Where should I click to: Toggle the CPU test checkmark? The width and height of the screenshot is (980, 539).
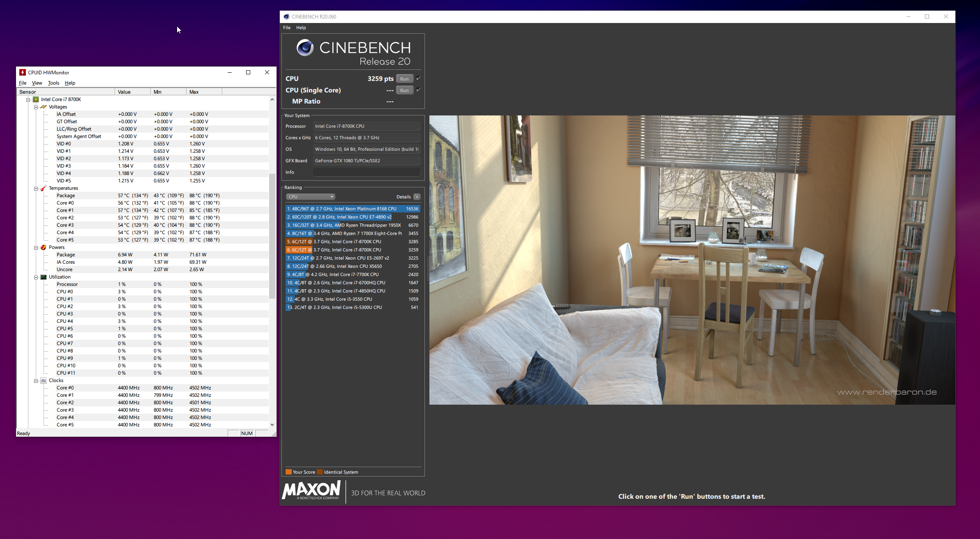coord(418,78)
